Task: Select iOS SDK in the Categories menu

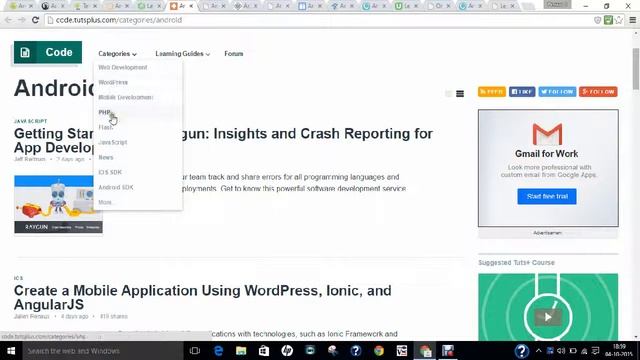Action: pos(110,172)
